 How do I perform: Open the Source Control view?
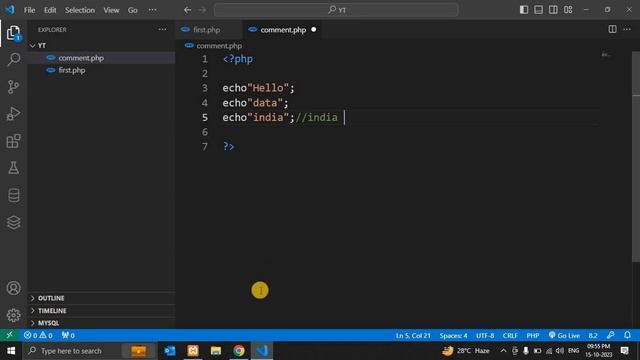pos(13,87)
